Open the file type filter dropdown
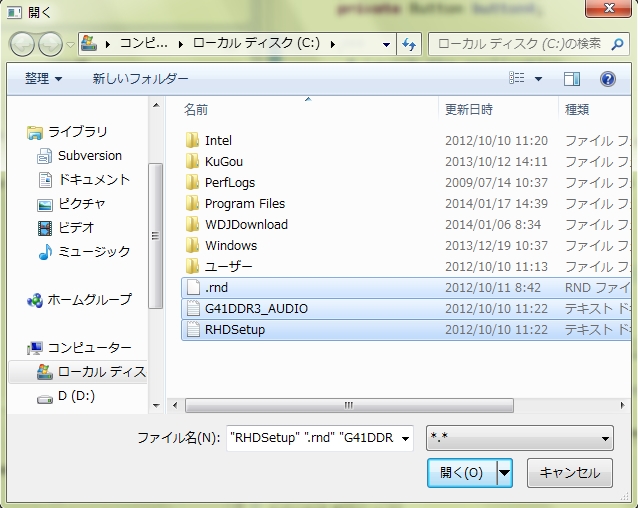The image size is (638, 508). click(519, 438)
